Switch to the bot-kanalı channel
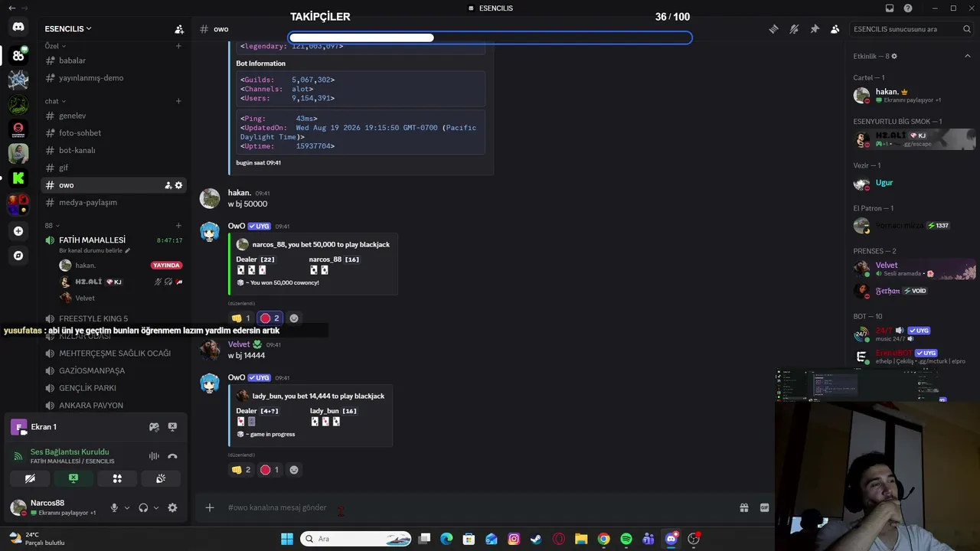 [113, 150]
